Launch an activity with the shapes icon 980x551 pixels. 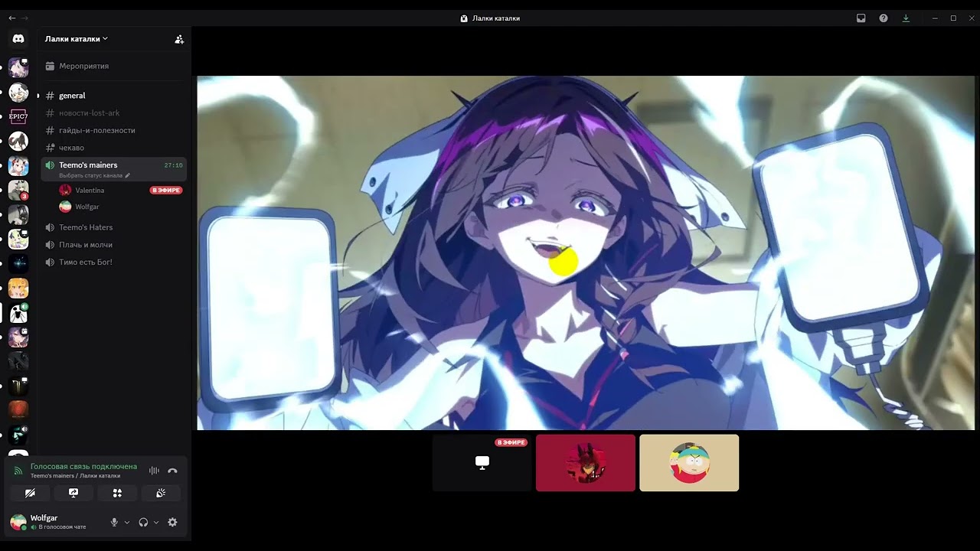(x=117, y=493)
